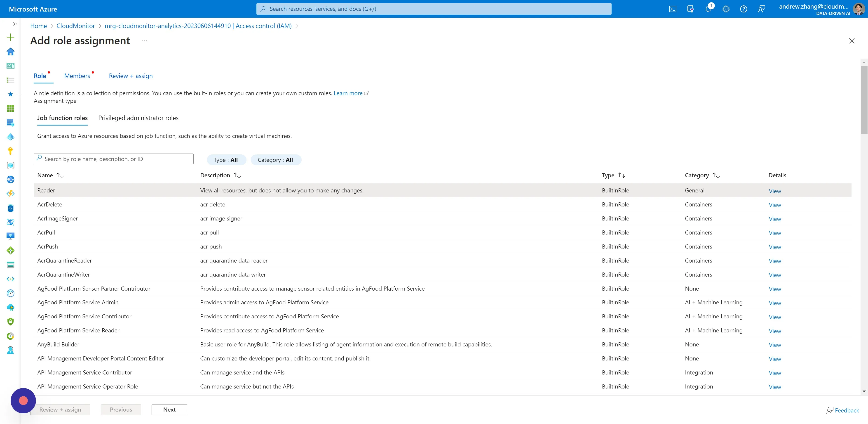Click the Access control (IAM) breadcrumb
This screenshot has width=868, height=424.
coord(198,26)
